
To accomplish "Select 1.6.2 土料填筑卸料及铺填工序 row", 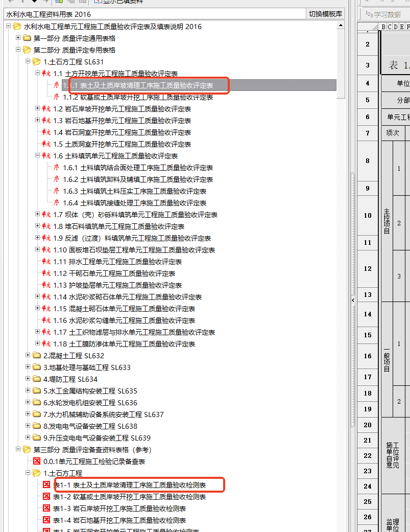I will tap(138, 179).
